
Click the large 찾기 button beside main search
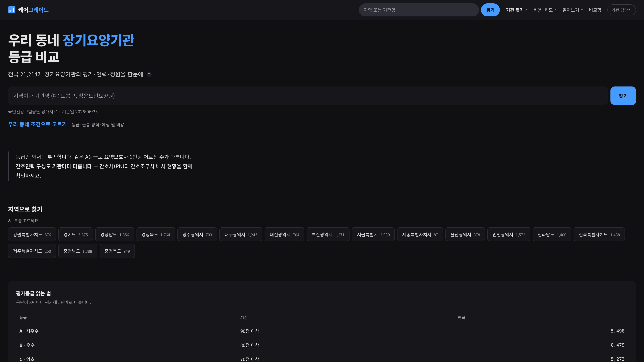click(x=623, y=96)
